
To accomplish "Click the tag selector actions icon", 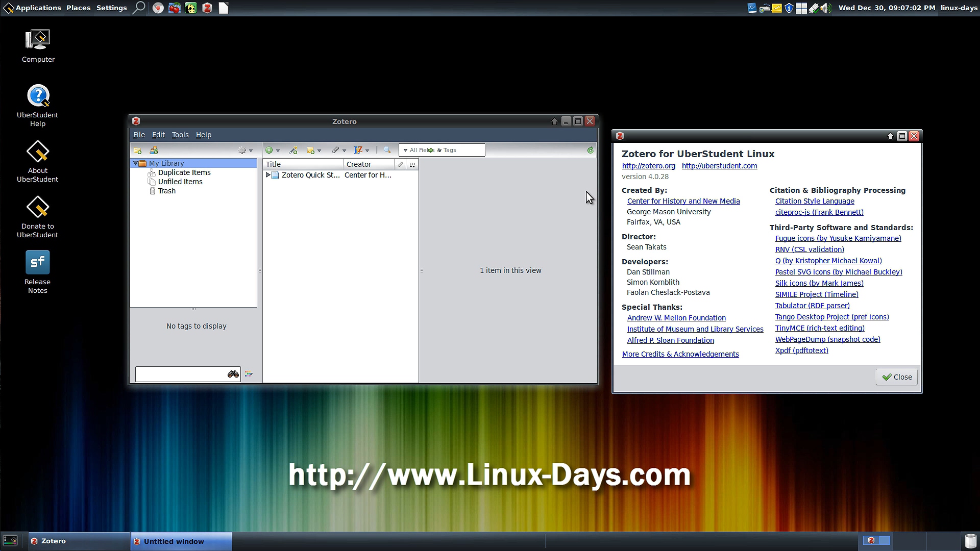I will click(x=249, y=374).
